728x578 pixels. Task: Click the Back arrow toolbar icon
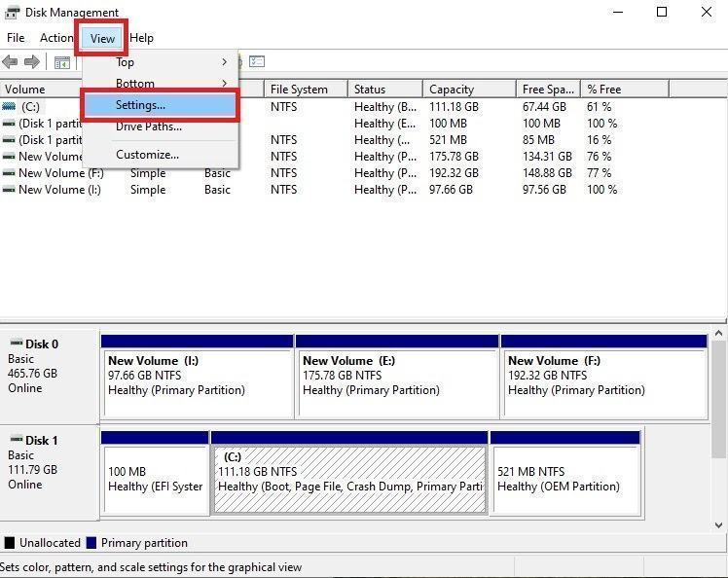10,62
